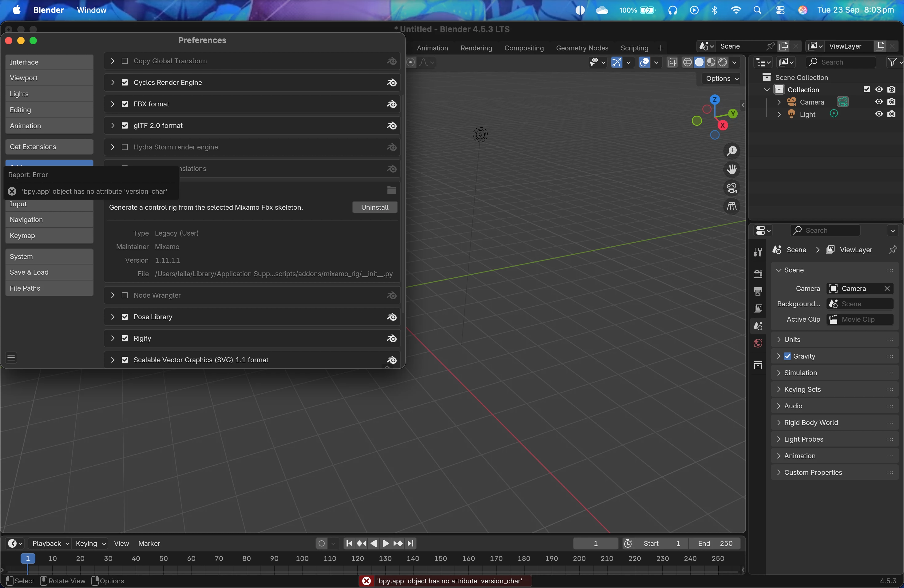
Task: Expand the Units panel
Action: (x=792, y=340)
